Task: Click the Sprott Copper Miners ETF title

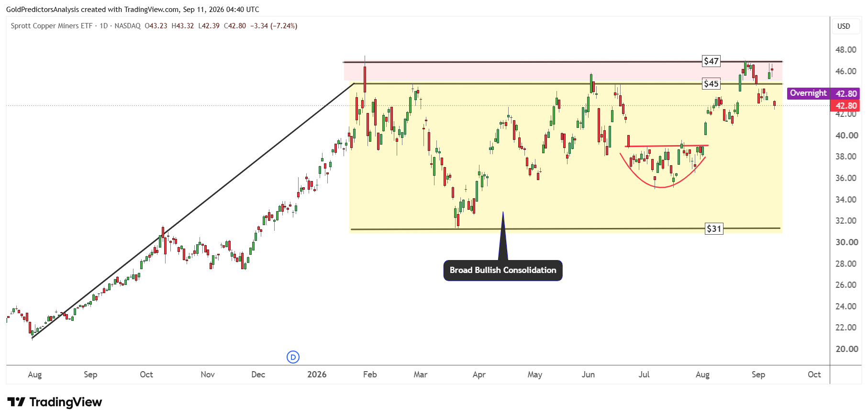Action: click(52, 26)
